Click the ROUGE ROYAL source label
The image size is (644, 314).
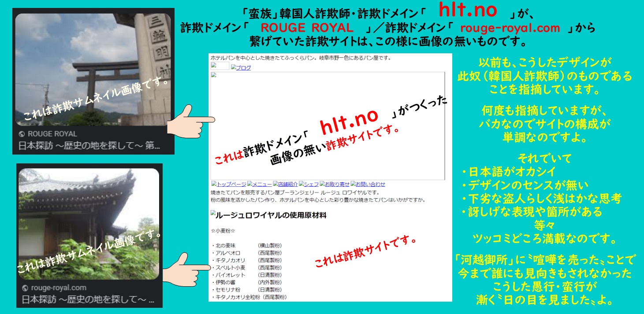(52, 134)
